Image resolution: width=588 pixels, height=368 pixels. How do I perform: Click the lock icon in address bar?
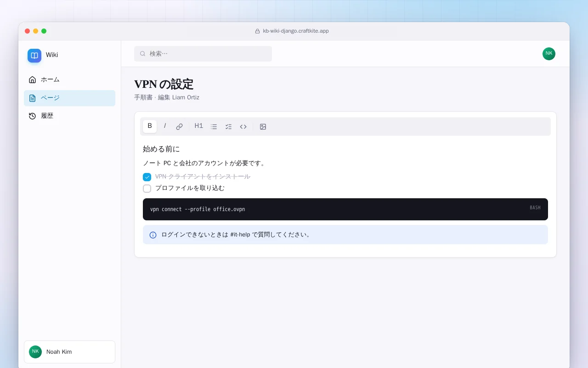tap(258, 31)
